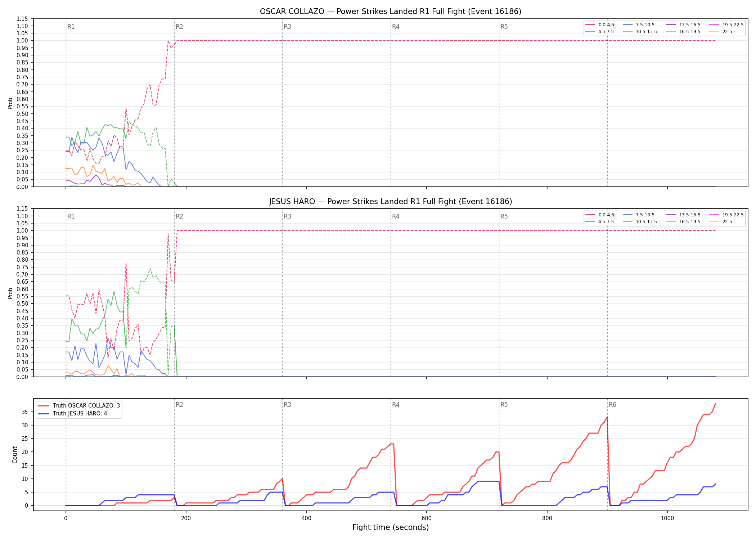Select the 19.5-22.5 legend entry in Oscar Collazo chart
The image size is (756, 540).
click(x=726, y=25)
